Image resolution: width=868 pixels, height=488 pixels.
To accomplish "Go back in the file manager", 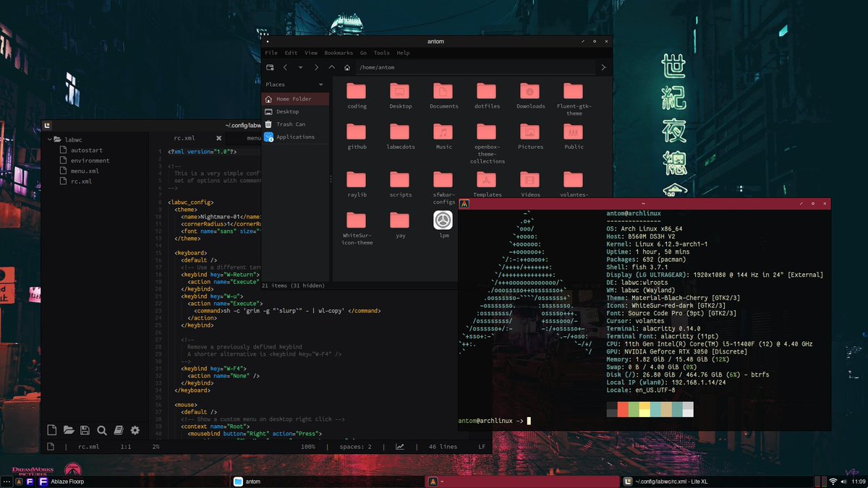I will 285,67.
